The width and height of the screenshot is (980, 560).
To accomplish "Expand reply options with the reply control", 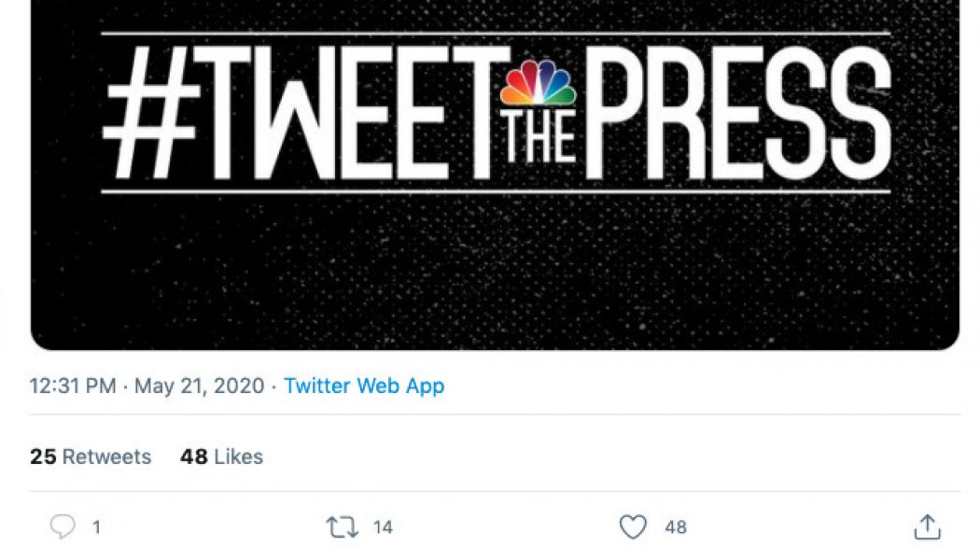I will pyautogui.click(x=63, y=526).
